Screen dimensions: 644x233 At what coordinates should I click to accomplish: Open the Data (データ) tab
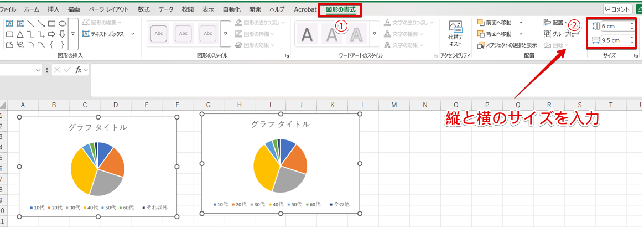[x=165, y=9]
